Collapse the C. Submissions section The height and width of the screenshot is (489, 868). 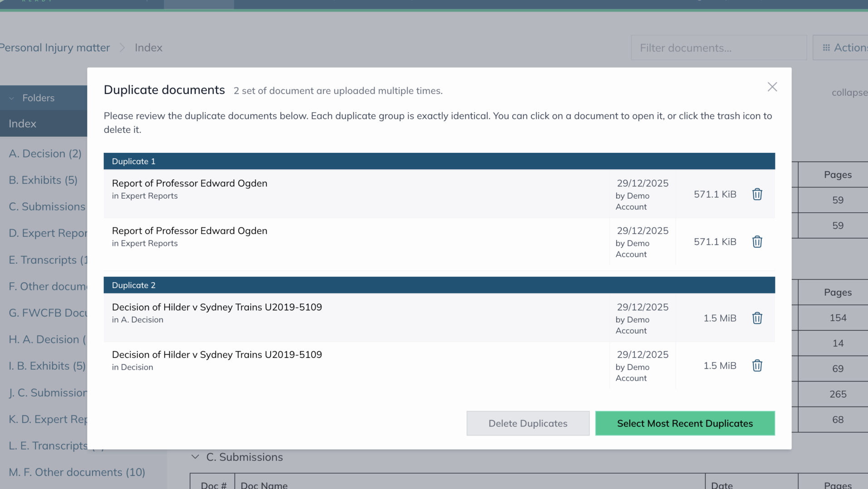(x=195, y=457)
